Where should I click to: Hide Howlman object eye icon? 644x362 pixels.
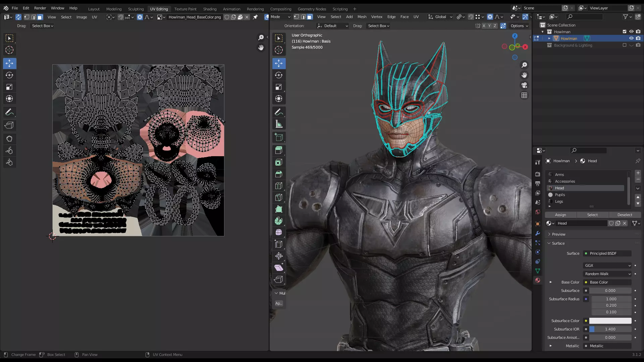(631, 39)
